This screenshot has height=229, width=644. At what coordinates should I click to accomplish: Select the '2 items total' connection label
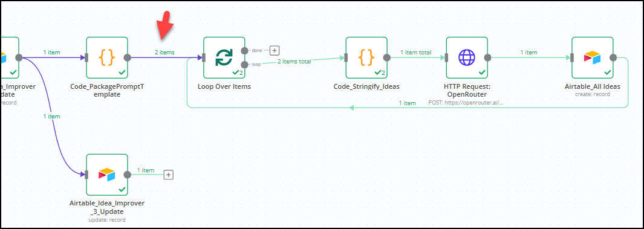coord(294,61)
